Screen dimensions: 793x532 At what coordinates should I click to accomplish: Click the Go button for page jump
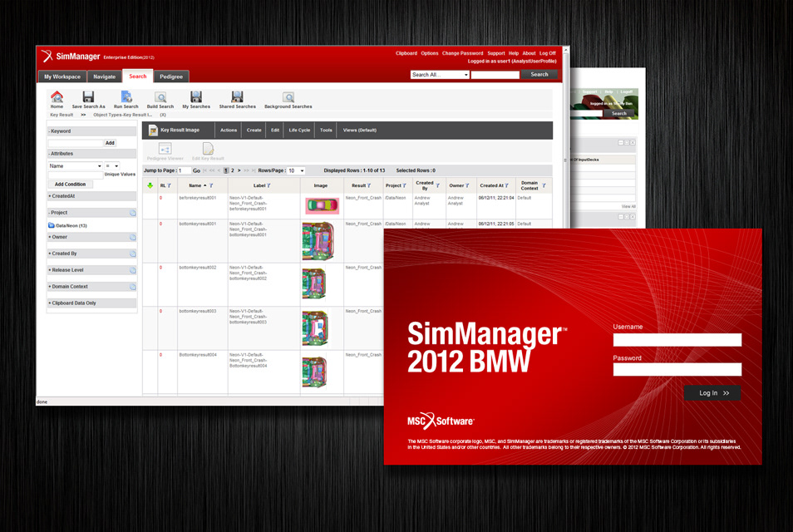pos(196,171)
